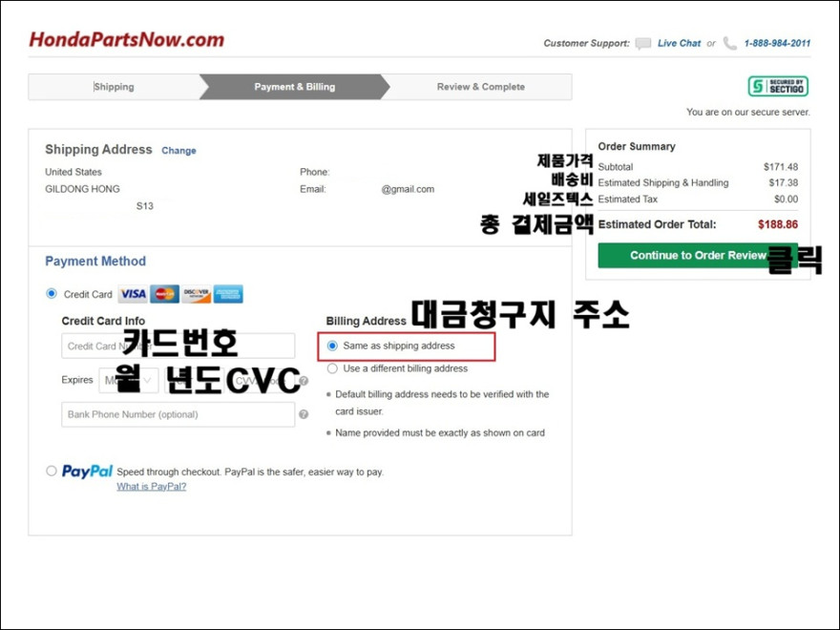Click the $188.86 order total amount
The height and width of the screenshot is (630, 840).
tap(778, 224)
